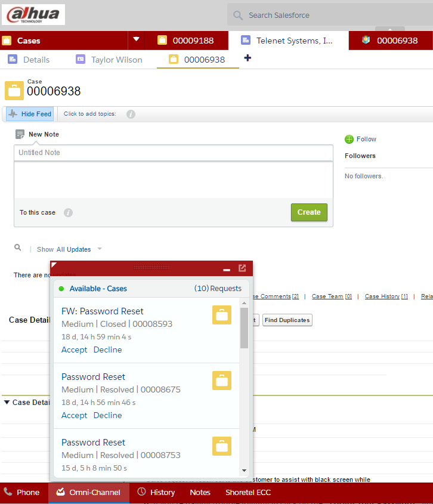Open the Available - Cases status dropdown
The height and width of the screenshot is (504, 433).
(98, 289)
